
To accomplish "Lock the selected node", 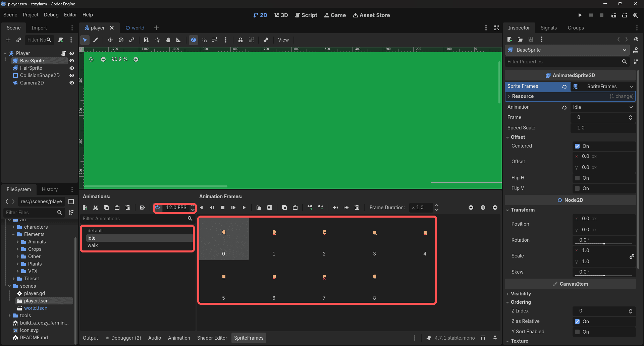I will [x=240, y=40].
